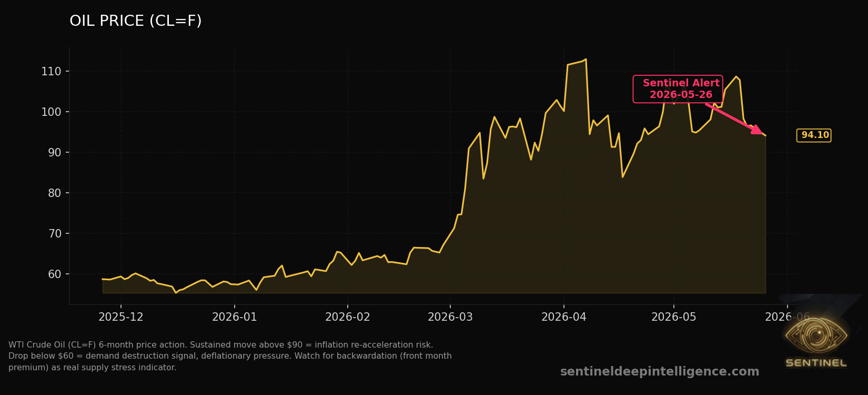
Task: Click the 90 y-axis label
Action: [x=55, y=152]
